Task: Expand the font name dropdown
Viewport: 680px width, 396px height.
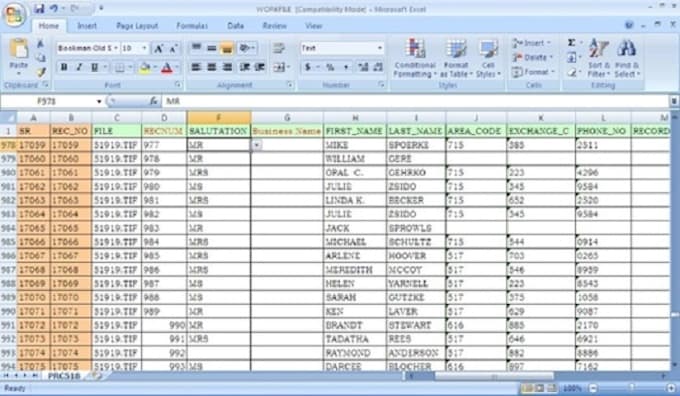Action: [116, 48]
